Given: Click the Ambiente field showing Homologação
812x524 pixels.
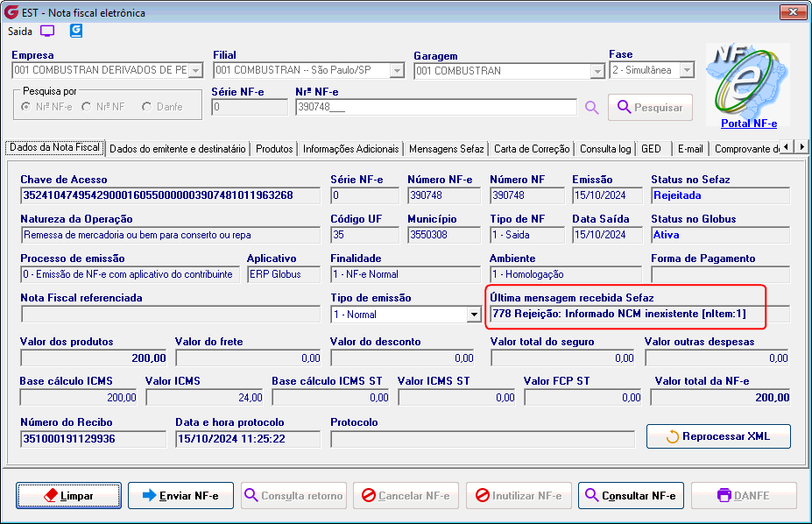Looking at the screenshot, I should click(566, 274).
